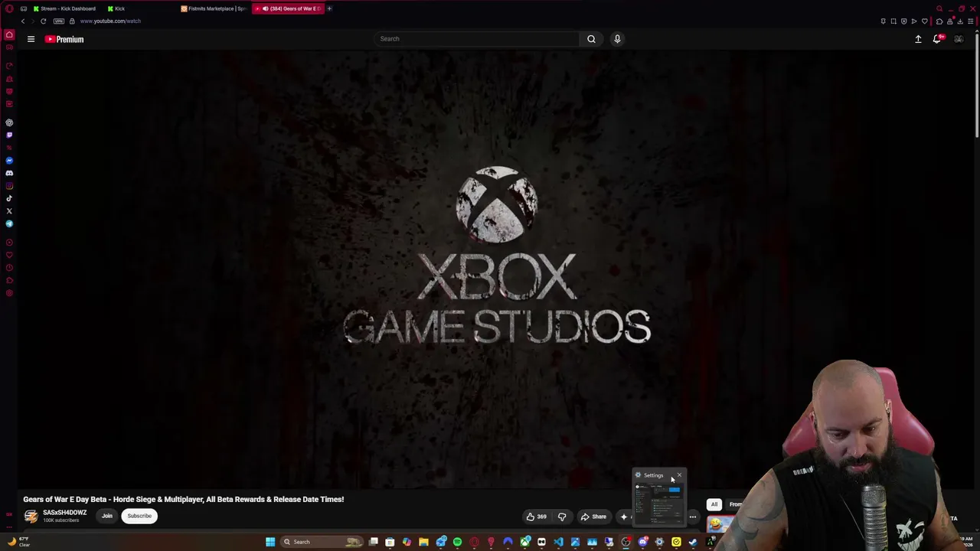Open the YouTube notifications bell
Viewport: 980px width, 551px height.
point(937,39)
